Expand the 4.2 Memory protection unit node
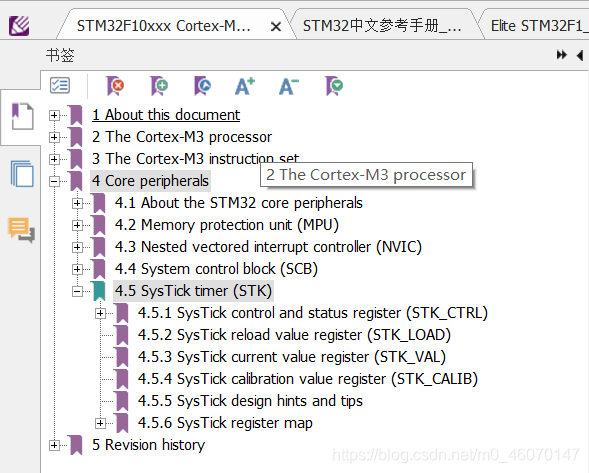 coord(77,225)
